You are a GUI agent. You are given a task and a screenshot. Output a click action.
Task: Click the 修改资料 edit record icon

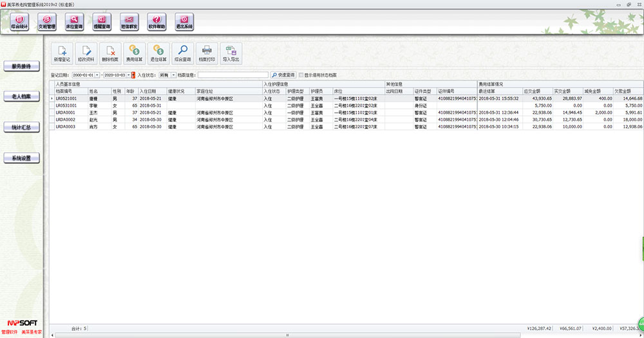(x=86, y=52)
